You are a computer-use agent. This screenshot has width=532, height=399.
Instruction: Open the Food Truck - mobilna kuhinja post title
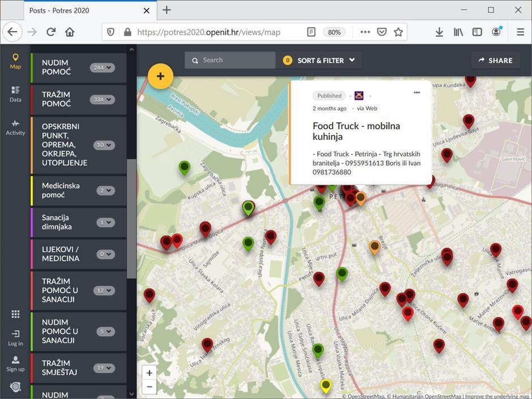coord(356,131)
